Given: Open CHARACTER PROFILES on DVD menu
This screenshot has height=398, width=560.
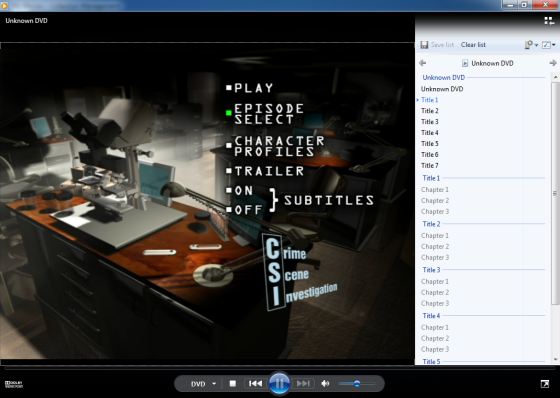Looking at the screenshot, I should click(275, 146).
